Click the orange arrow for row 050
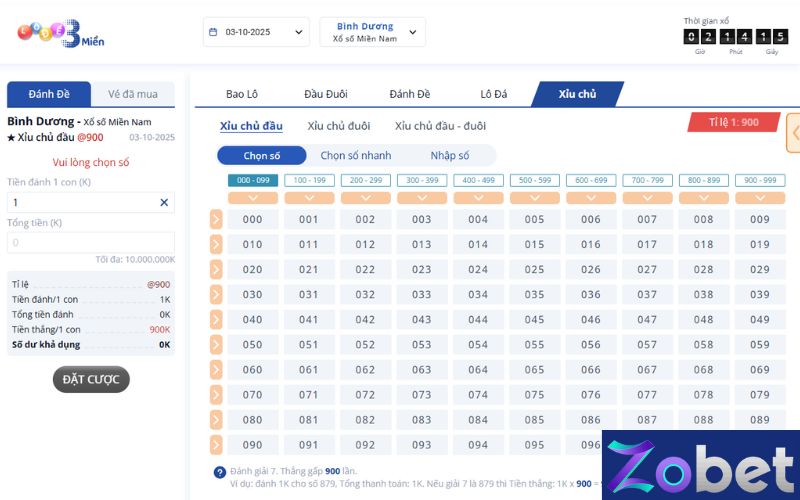Viewport: 800px width, 500px height. click(x=216, y=345)
